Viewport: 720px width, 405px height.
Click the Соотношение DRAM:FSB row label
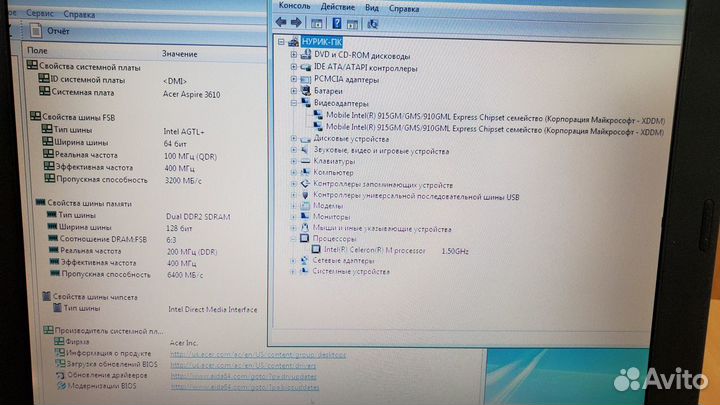tap(103, 239)
